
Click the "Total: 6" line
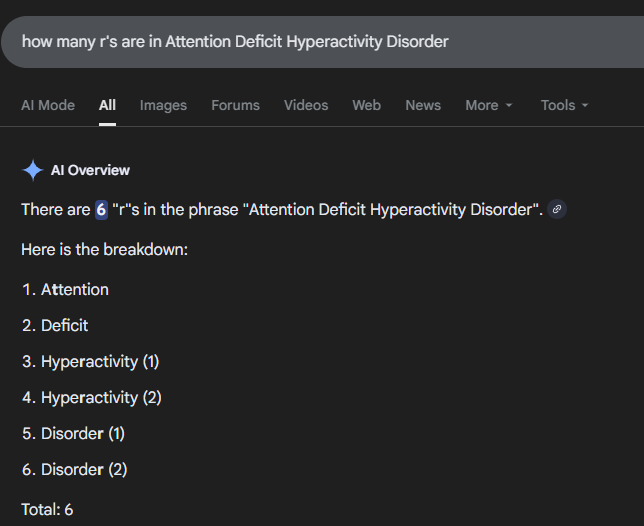click(47, 509)
